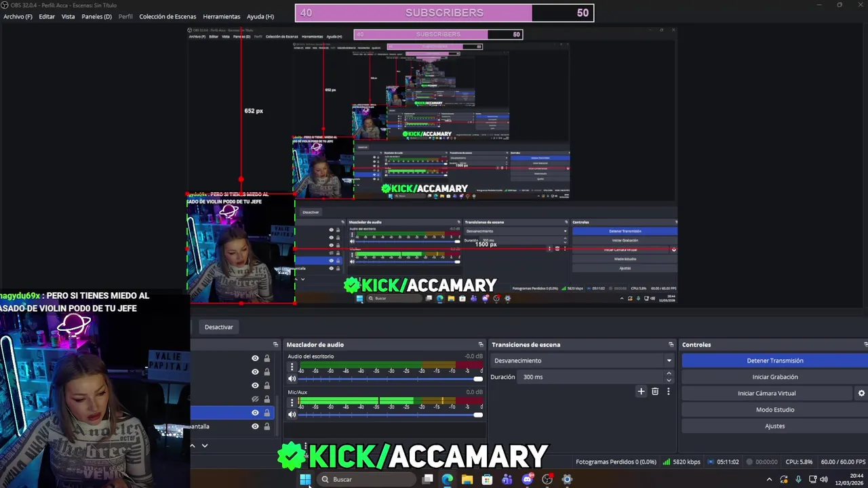Open the gear app in taskbar

click(567, 479)
